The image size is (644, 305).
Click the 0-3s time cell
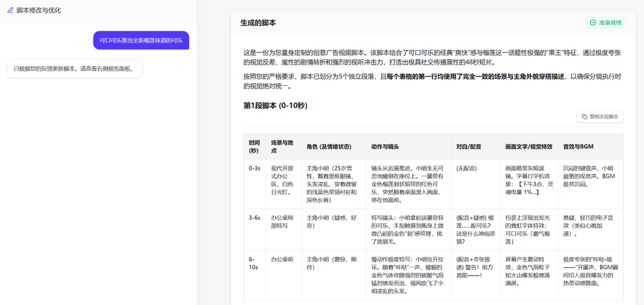point(254,184)
